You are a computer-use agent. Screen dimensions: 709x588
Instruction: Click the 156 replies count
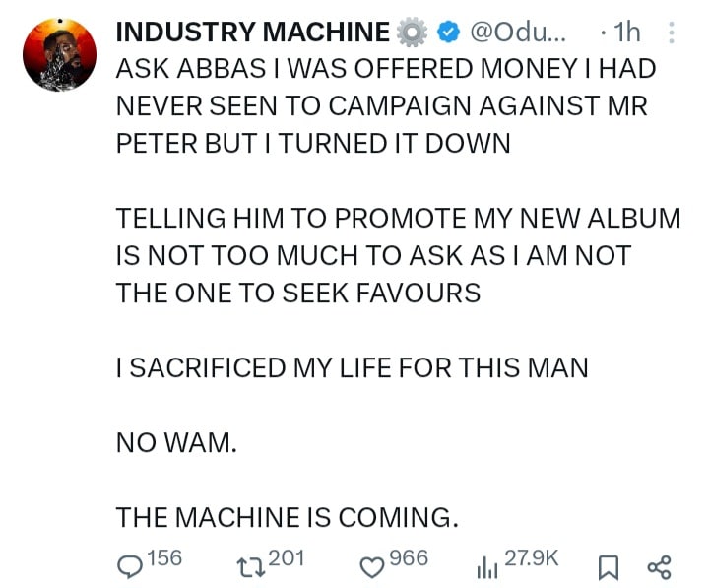[x=165, y=558]
